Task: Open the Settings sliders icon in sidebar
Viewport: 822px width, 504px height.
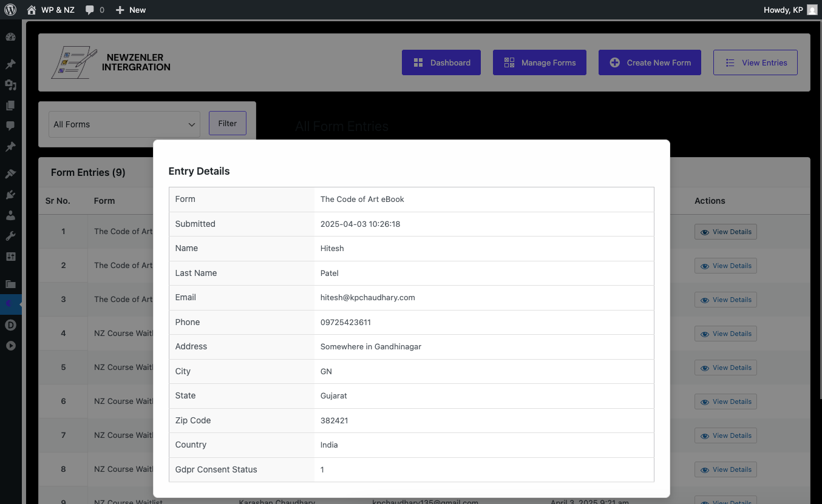Action: [10, 257]
